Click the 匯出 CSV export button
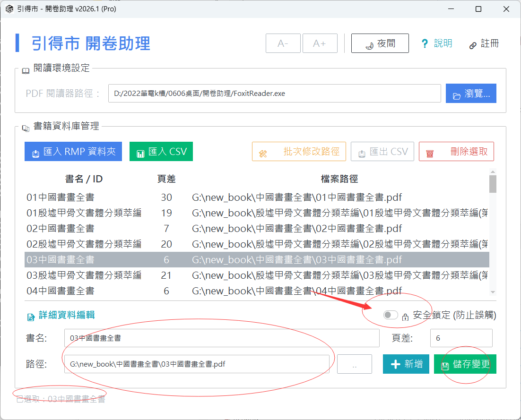This screenshot has height=420, width=521. tap(382, 152)
